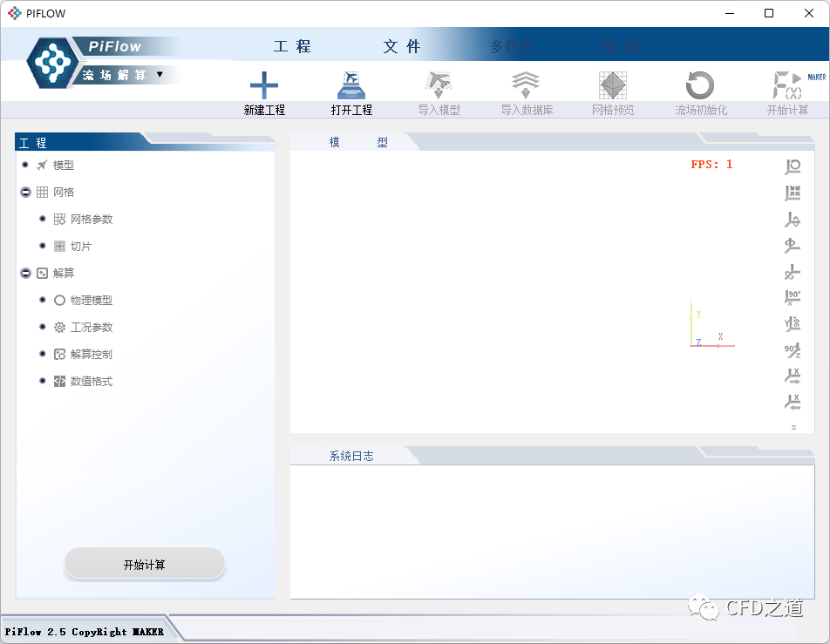Image resolution: width=830 pixels, height=644 pixels.
Task: Rotate 90° about the Y axis
Action: click(x=793, y=323)
